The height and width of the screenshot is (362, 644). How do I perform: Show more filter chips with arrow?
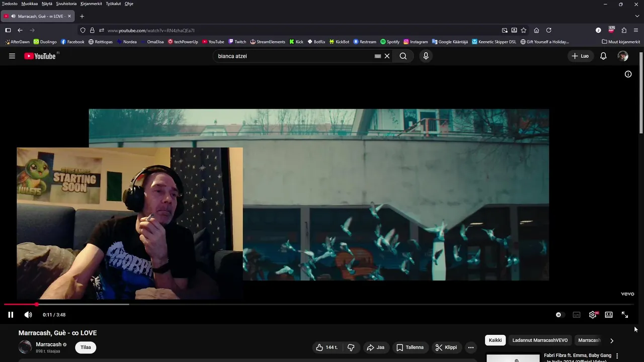coord(612,340)
